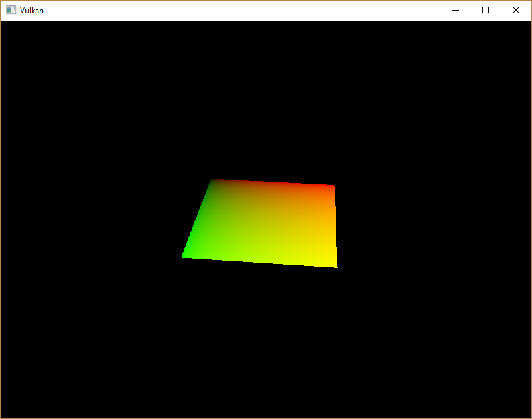The height and width of the screenshot is (419, 532).
Task: Minimize the Vulkan window
Action: [x=455, y=10]
